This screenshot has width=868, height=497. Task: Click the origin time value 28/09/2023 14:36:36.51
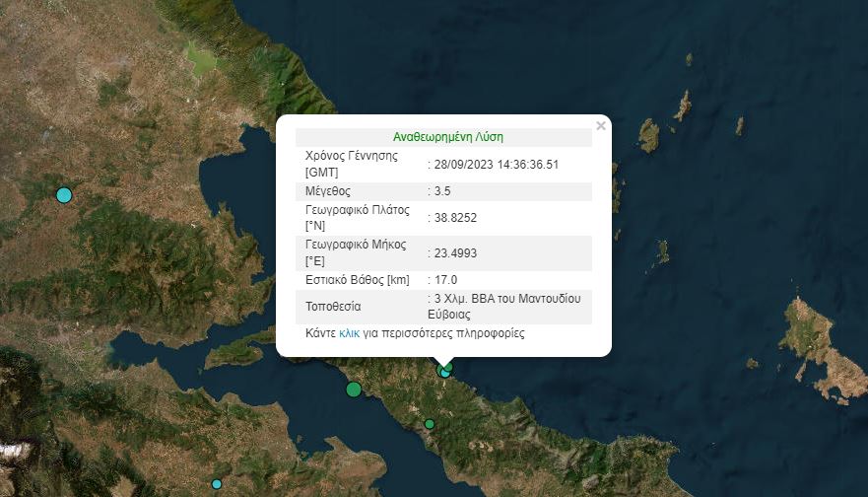pyautogui.click(x=496, y=165)
